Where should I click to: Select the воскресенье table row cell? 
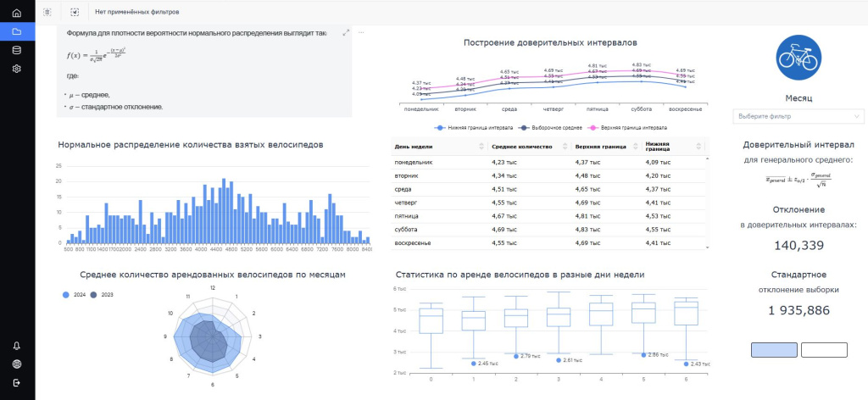click(x=413, y=243)
